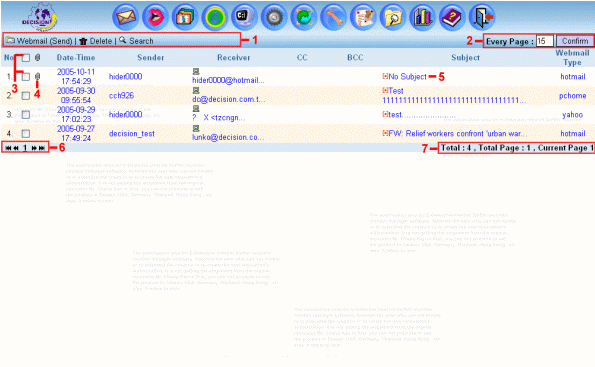Click date 2005-09-27 17:49:24
The image size is (595, 367).
[x=76, y=133]
